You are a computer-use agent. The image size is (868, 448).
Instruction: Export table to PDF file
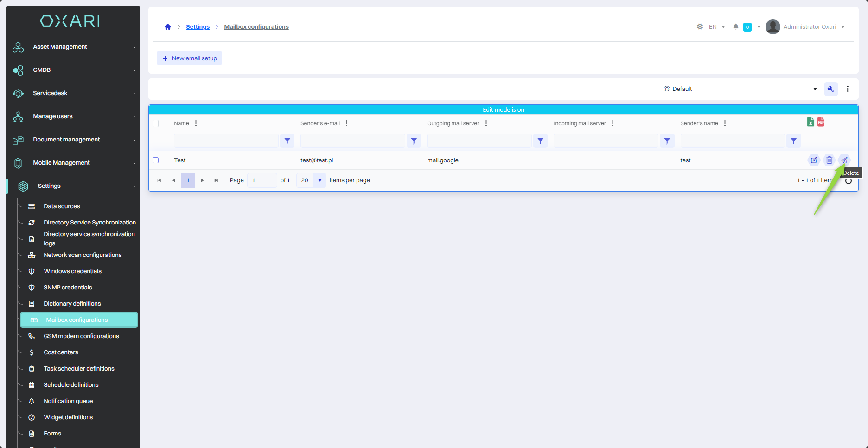click(821, 122)
